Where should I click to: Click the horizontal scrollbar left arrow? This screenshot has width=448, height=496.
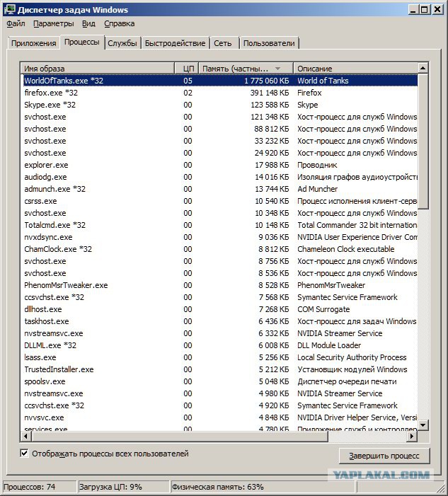(x=26, y=437)
